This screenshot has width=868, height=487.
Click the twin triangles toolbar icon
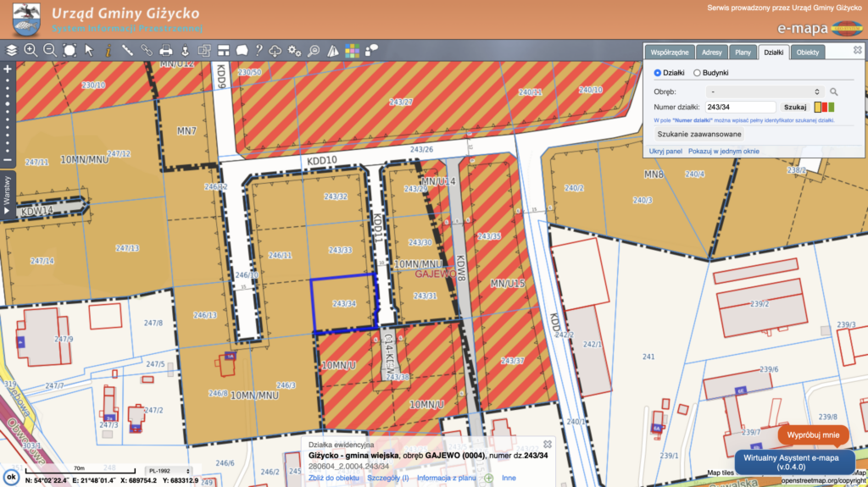pos(332,50)
